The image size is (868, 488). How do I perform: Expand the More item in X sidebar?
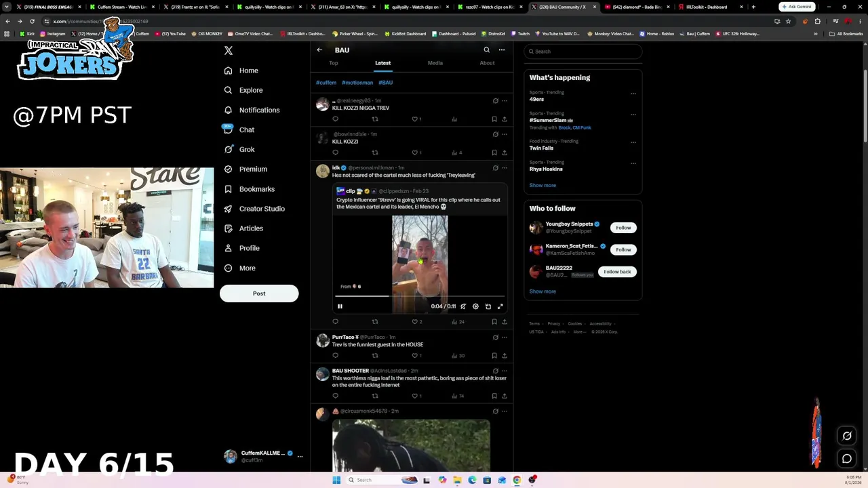click(x=240, y=268)
